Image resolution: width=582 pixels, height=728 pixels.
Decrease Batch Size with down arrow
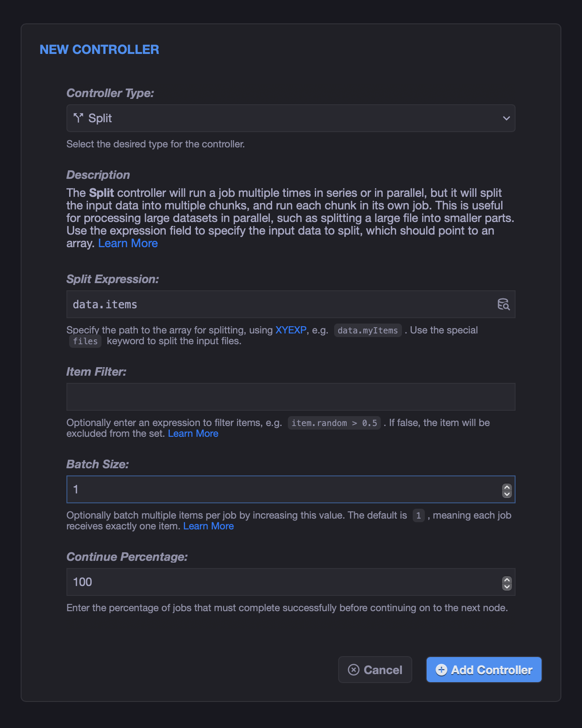(507, 494)
